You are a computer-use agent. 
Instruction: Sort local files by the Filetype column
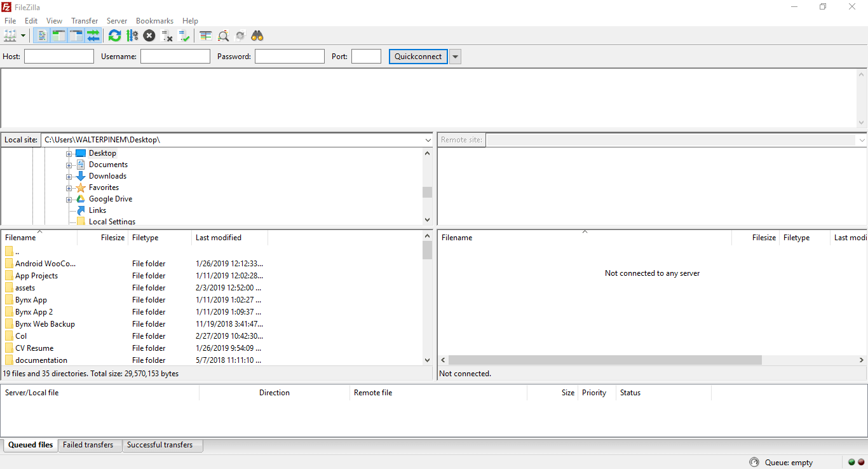click(160, 238)
